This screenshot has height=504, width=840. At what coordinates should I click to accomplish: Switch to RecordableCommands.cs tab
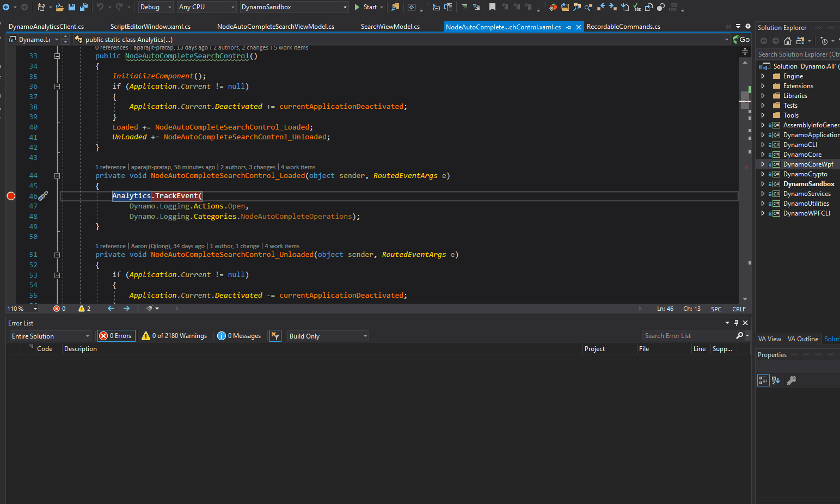(623, 27)
